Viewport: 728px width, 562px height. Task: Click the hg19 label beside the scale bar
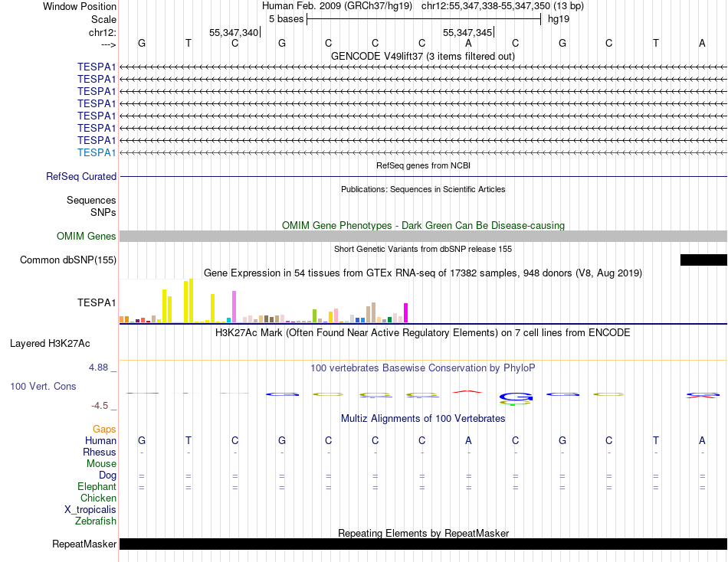tap(559, 19)
